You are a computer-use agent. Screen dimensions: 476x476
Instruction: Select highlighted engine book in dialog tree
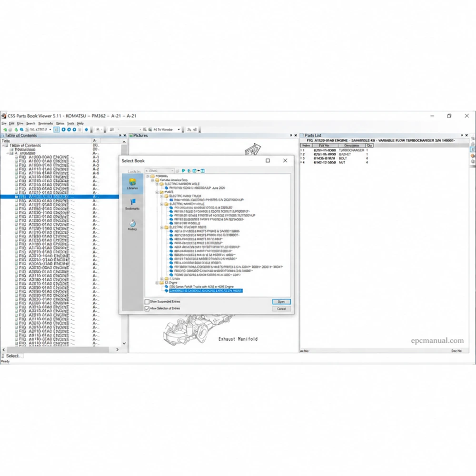pos(206,291)
